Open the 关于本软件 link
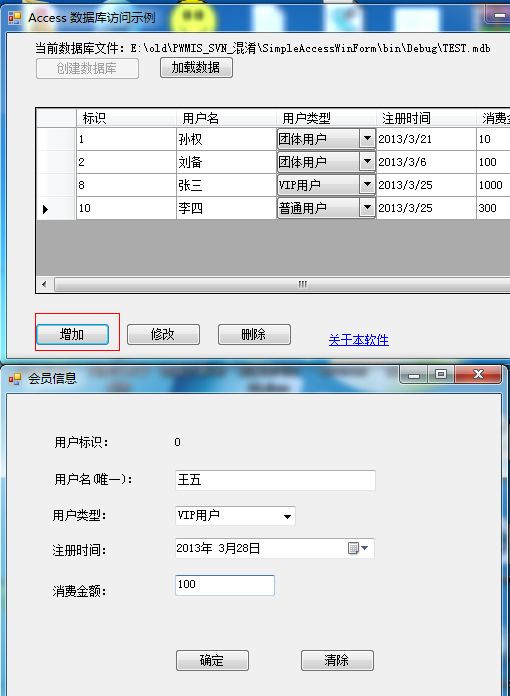 pos(359,340)
